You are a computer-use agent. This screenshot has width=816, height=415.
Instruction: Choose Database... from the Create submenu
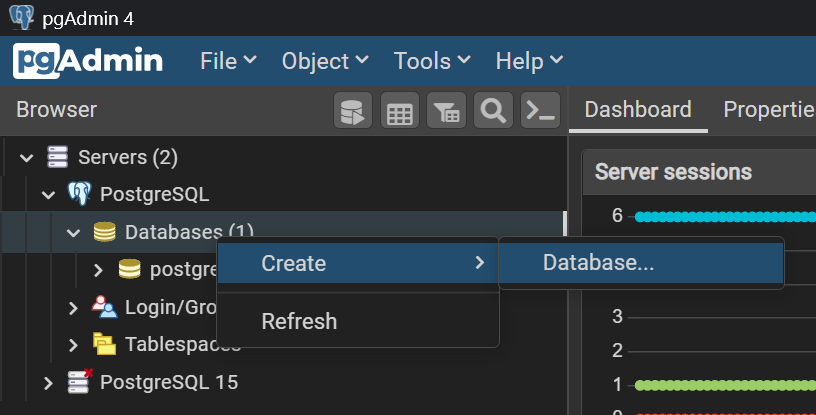tap(598, 263)
